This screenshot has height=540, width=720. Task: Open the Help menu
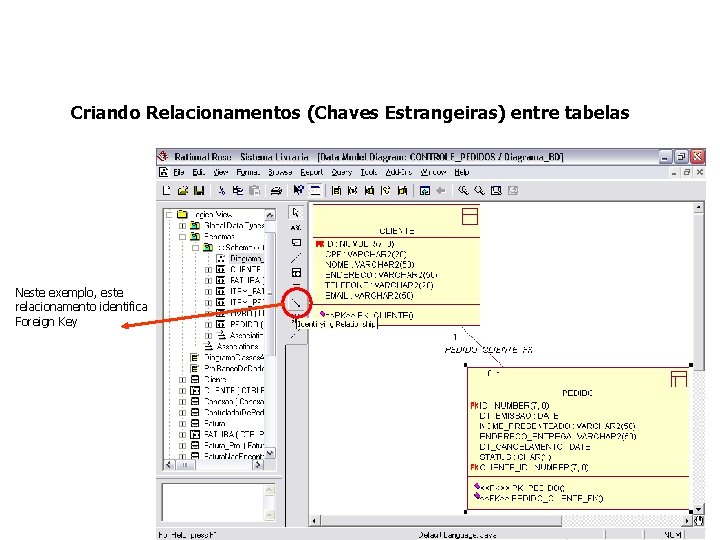click(x=462, y=172)
